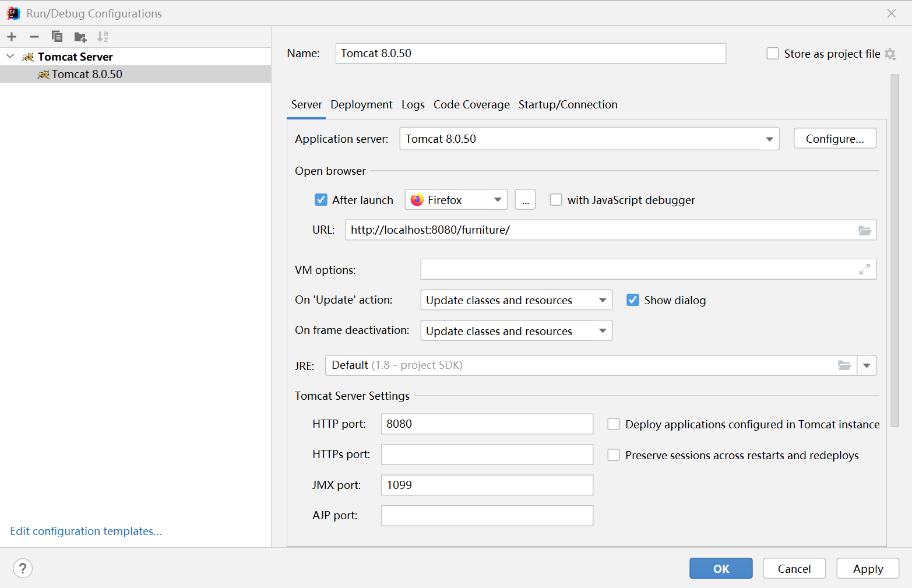Expand the VM options field

coord(865,269)
